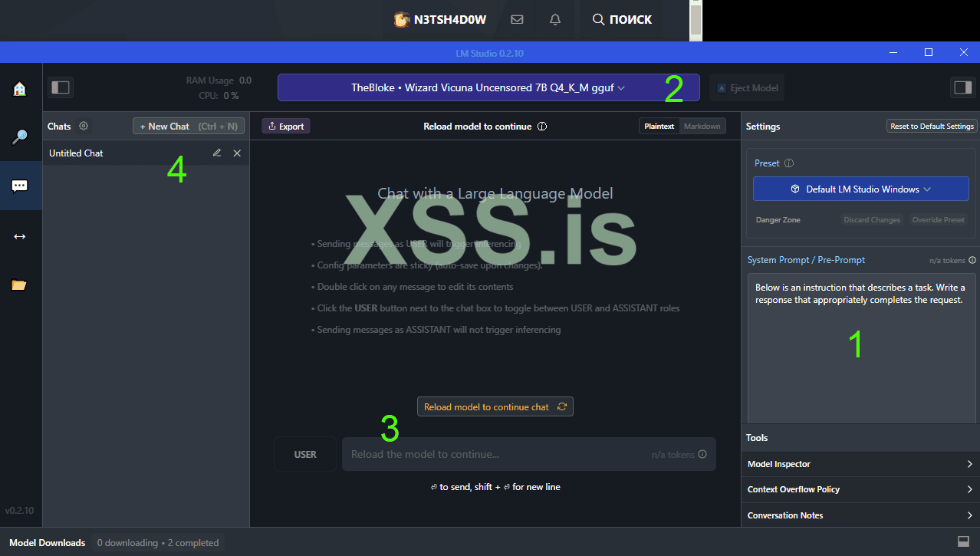Toggle the right settings sidebar panel

click(962, 87)
